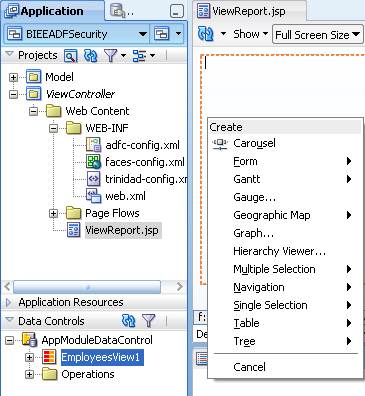The image size is (365, 396).
Task: Choose Hierarchy Viewer... menu item
Action: (286, 251)
